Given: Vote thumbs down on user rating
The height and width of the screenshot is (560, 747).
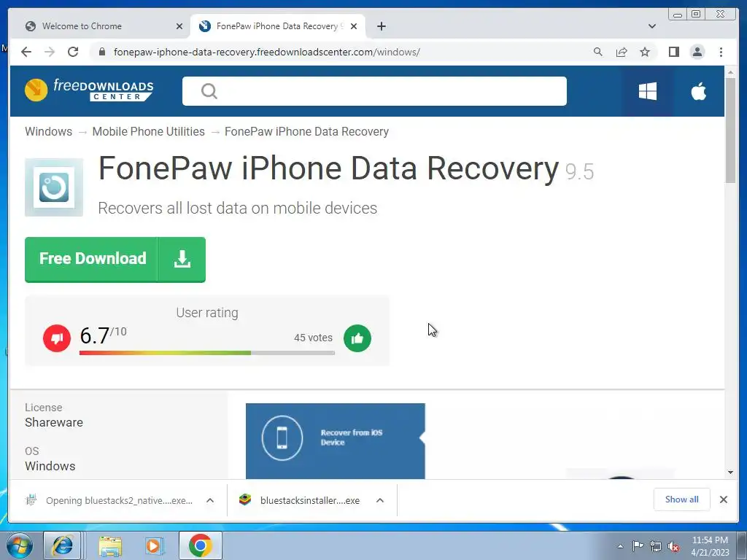Looking at the screenshot, I should [x=57, y=338].
